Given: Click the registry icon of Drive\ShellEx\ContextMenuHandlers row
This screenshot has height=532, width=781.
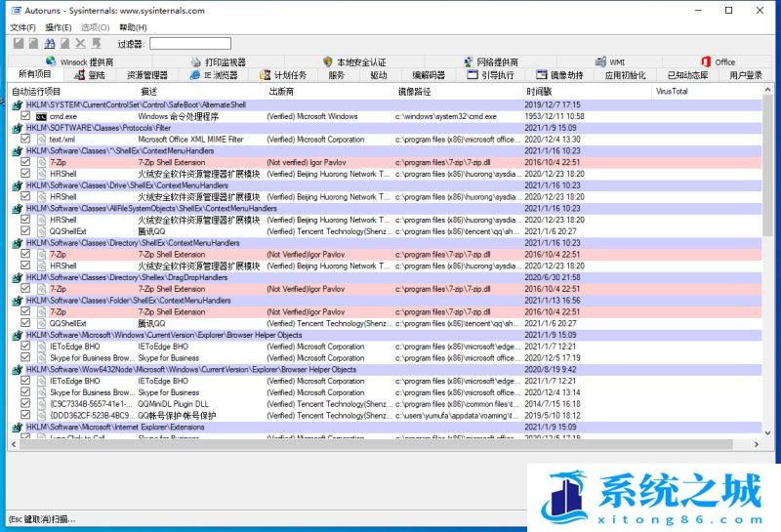Looking at the screenshot, I should click(18, 185).
